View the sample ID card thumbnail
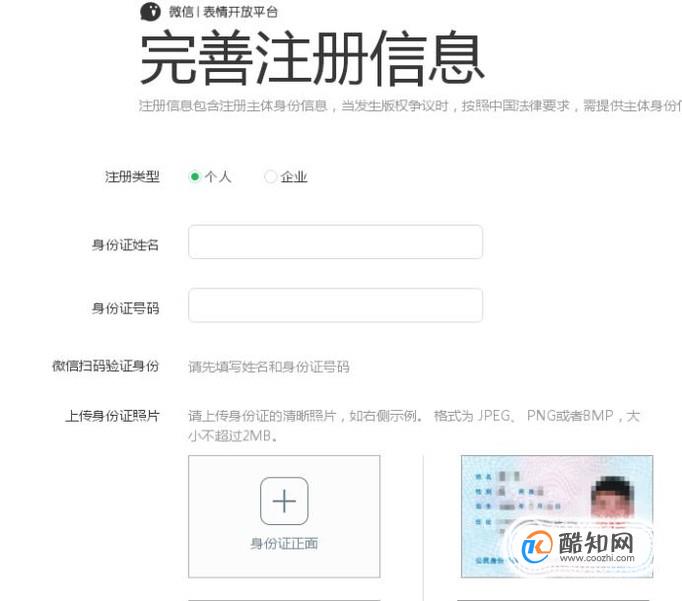This screenshot has width=682, height=601. pyautogui.click(x=557, y=517)
